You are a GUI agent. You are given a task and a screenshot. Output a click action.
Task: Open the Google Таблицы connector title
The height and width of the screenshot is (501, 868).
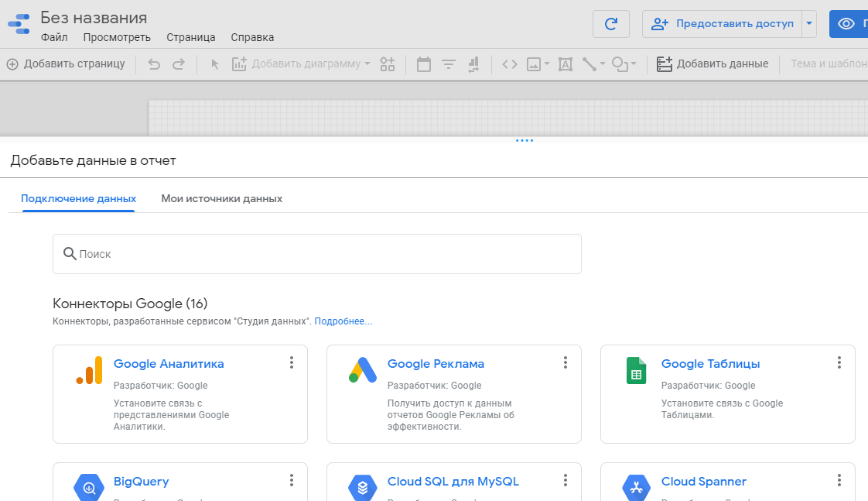click(x=710, y=364)
